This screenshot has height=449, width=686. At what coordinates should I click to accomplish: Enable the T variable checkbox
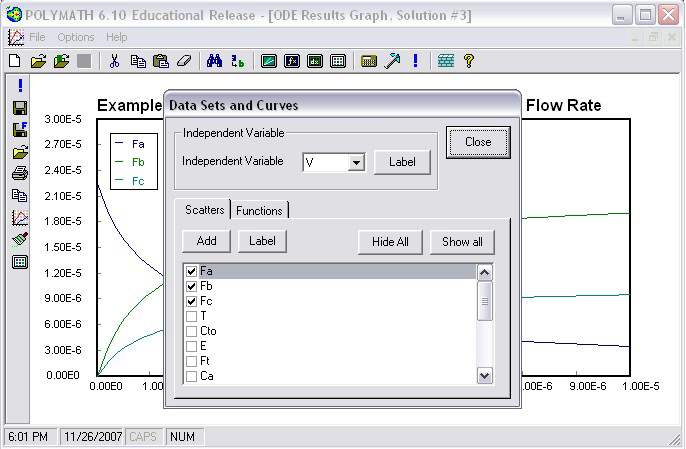click(x=191, y=316)
